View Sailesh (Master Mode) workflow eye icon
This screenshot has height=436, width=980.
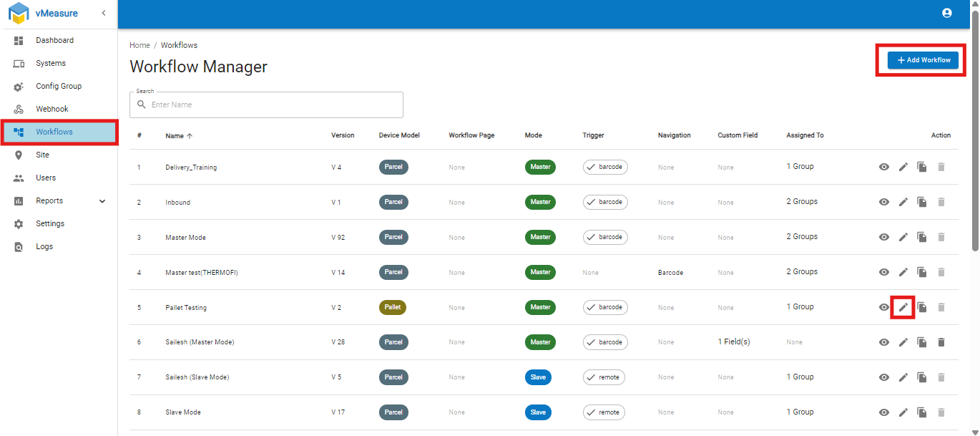[884, 342]
